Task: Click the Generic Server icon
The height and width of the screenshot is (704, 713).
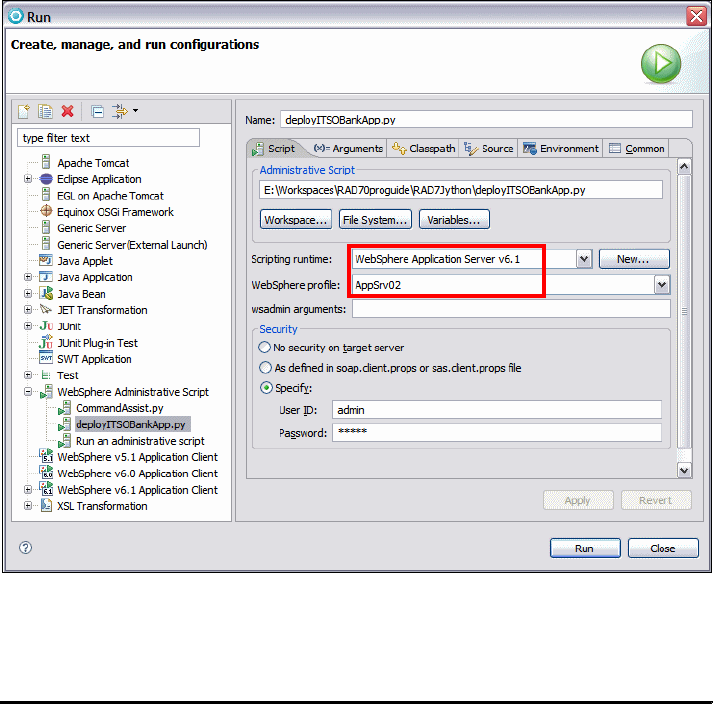Action: [46, 227]
